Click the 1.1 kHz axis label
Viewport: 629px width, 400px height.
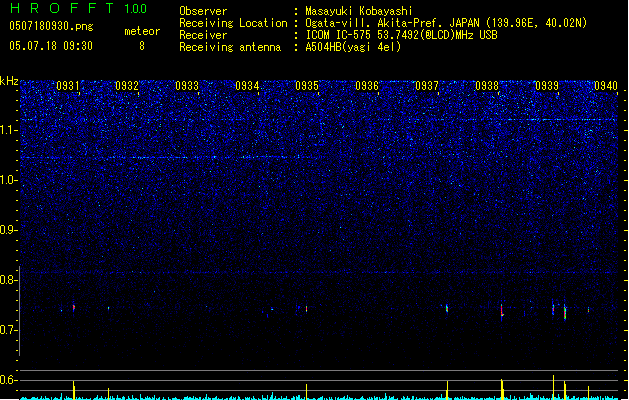point(8,130)
